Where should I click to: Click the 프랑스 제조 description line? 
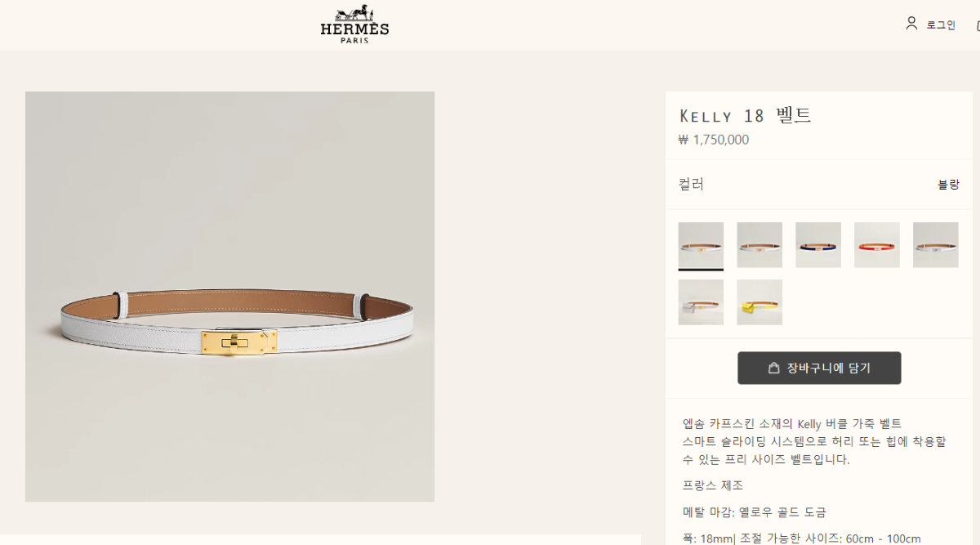713,485
